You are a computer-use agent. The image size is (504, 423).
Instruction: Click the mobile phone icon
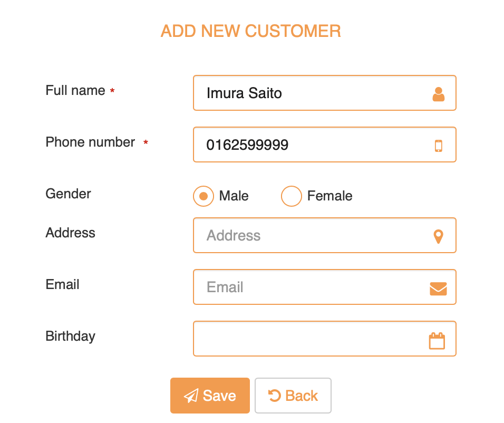[x=438, y=146]
